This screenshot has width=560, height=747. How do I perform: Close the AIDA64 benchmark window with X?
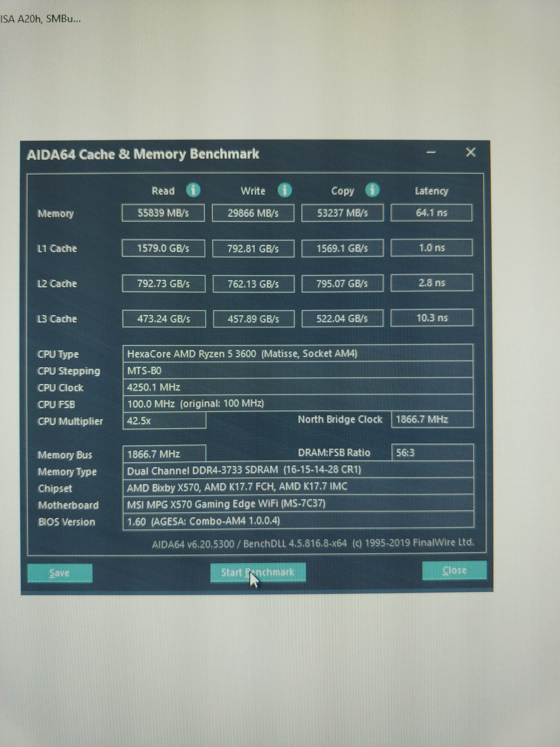tap(471, 152)
